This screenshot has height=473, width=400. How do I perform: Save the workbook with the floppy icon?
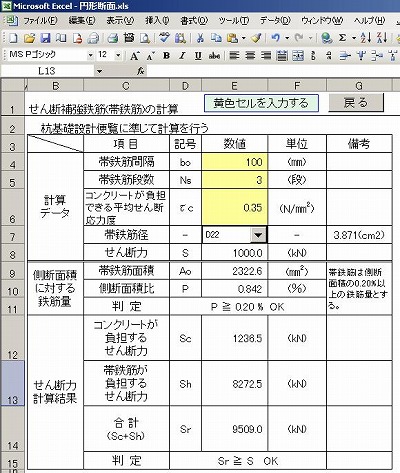(x=45, y=38)
